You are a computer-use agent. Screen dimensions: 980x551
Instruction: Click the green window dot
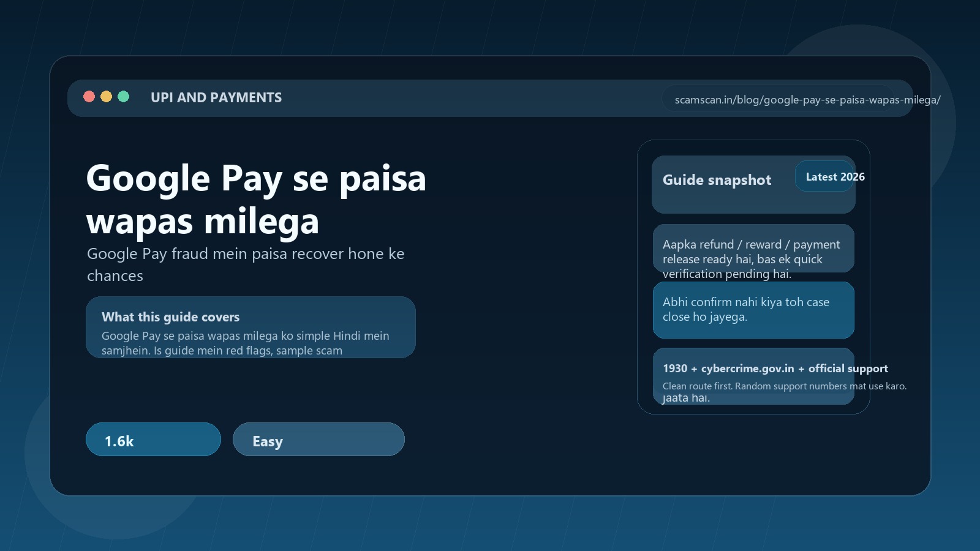[123, 97]
